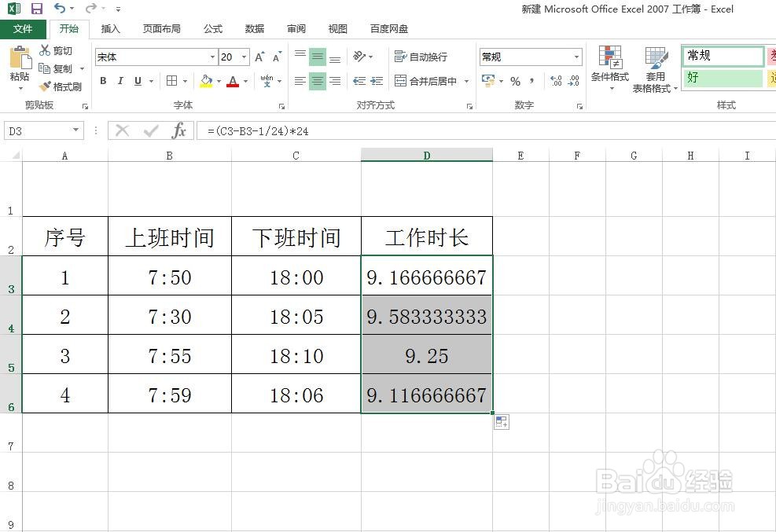
Task: Open the fill color dropdown arrow
Action: click(x=219, y=81)
